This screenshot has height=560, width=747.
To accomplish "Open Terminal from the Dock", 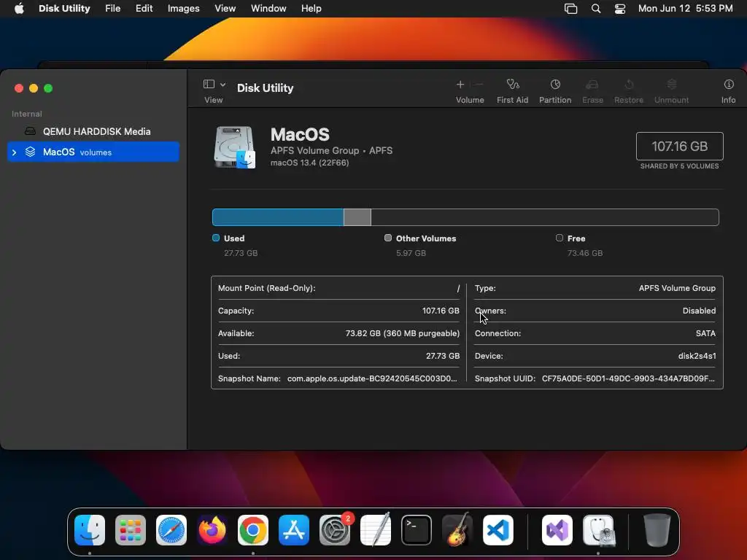I will coord(417,530).
